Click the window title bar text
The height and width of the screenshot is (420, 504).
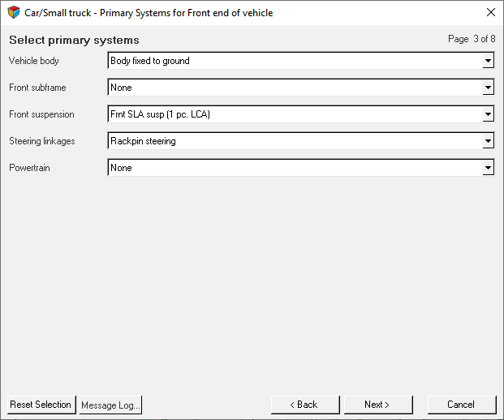pos(149,13)
